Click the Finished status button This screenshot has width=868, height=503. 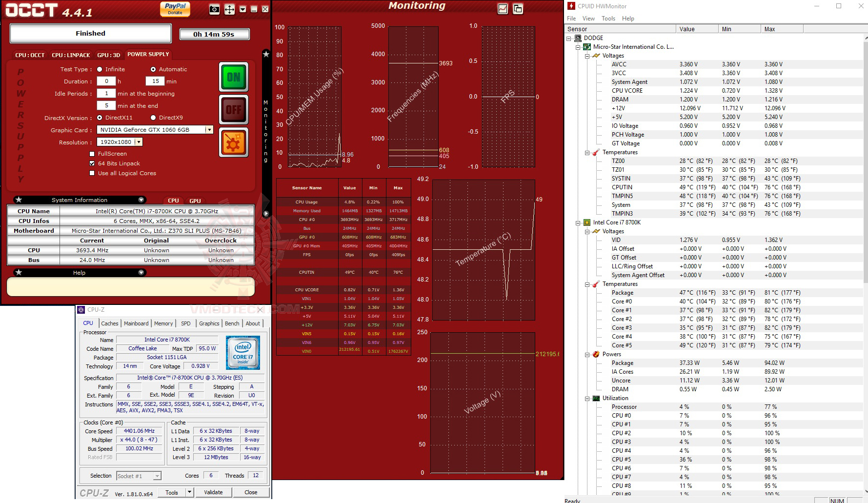coord(90,33)
